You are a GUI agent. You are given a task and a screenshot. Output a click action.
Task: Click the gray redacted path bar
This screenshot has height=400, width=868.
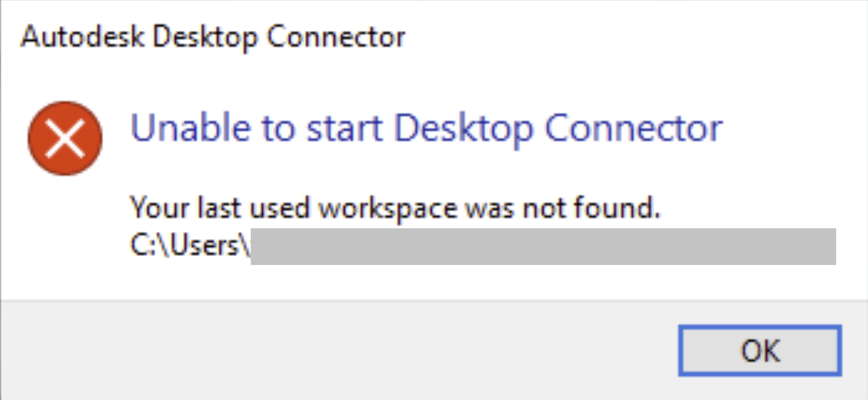pos(543,247)
